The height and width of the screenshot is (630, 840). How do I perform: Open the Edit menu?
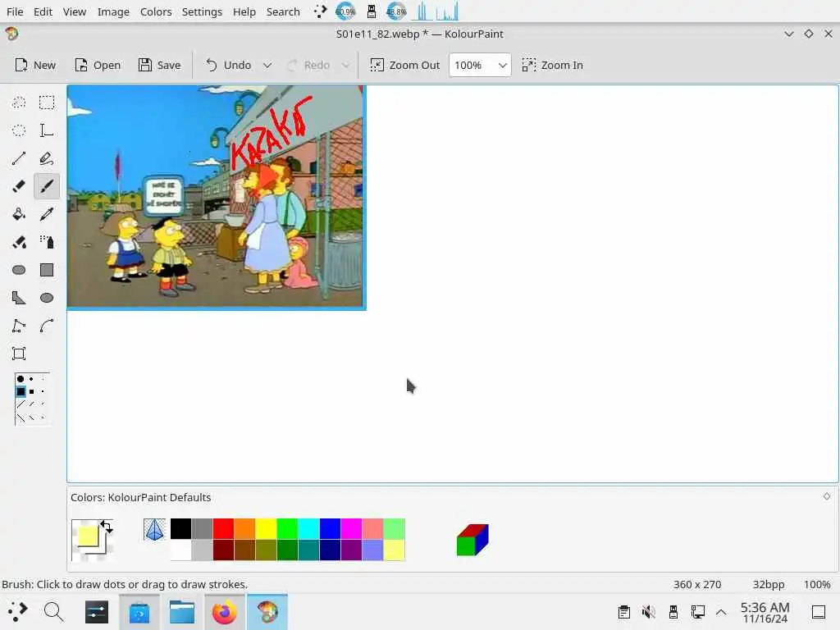(x=43, y=11)
